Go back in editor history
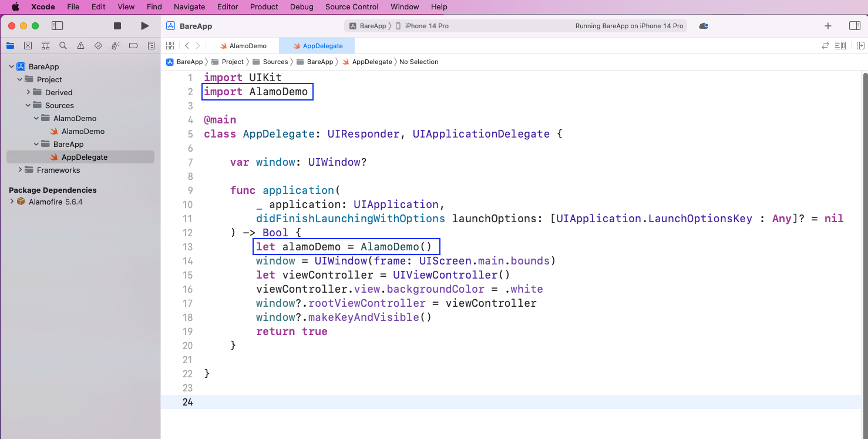868x439 pixels. click(187, 45)
